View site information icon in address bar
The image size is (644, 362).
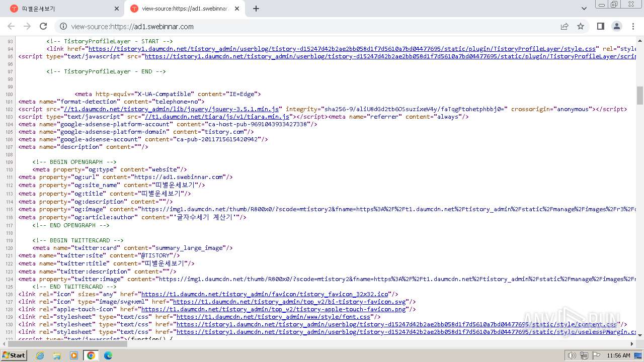(x=63, y=27)
